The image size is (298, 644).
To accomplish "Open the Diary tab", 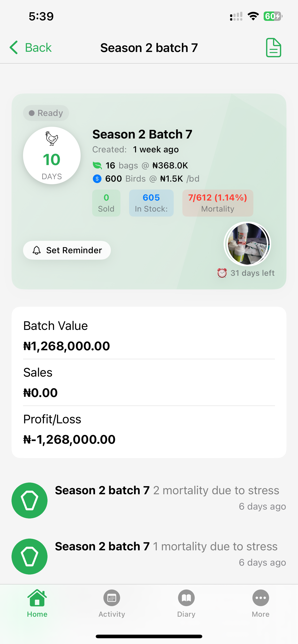I will 186,603.
